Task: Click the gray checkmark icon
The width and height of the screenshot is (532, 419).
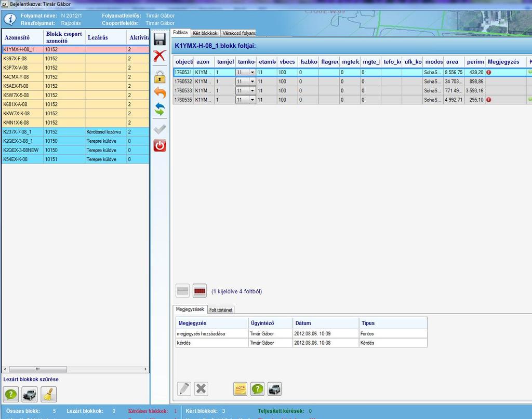Action: point(160,129)
